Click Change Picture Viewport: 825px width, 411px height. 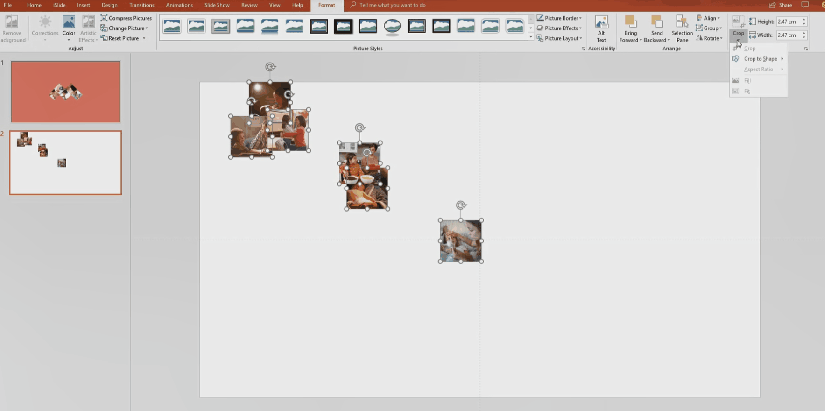[x=124, y=28]
